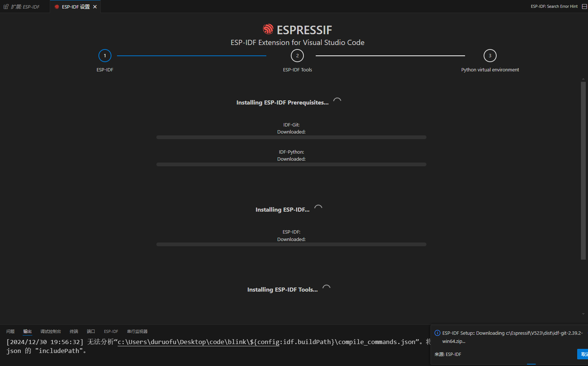Open the 串行监视器 panel tab
588x366 pixels.
click(x=137, y=331)
